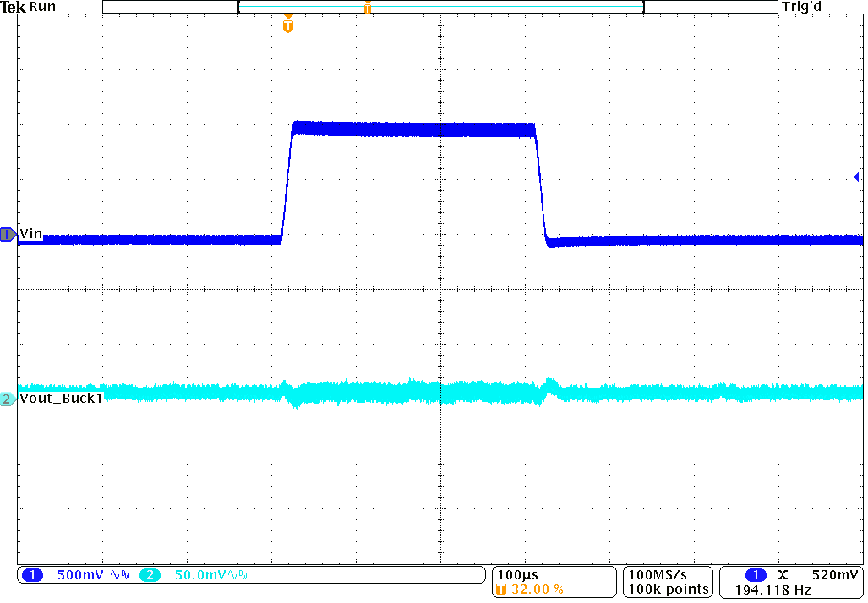The width and height of the screenshot is (868, 603).
Task: Select the Vin channel label
Action: (31, 235)
